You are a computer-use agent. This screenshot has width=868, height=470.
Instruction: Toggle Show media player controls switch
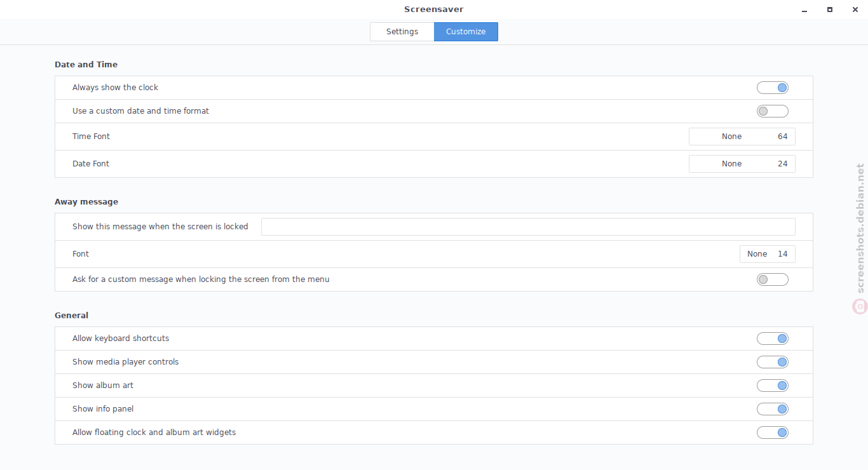pyautogui.click(x=772, y=362)
